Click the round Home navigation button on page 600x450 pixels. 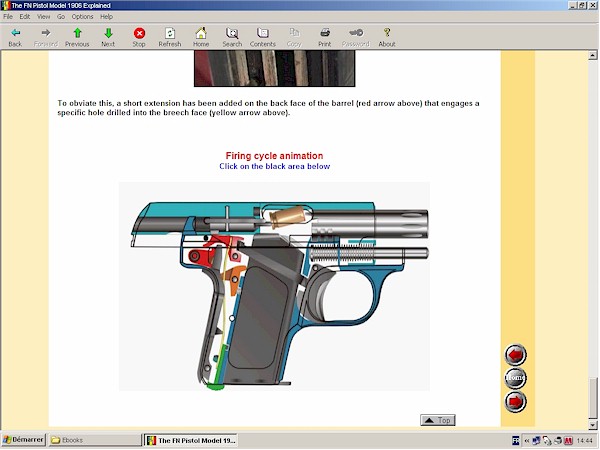(515, 378)
